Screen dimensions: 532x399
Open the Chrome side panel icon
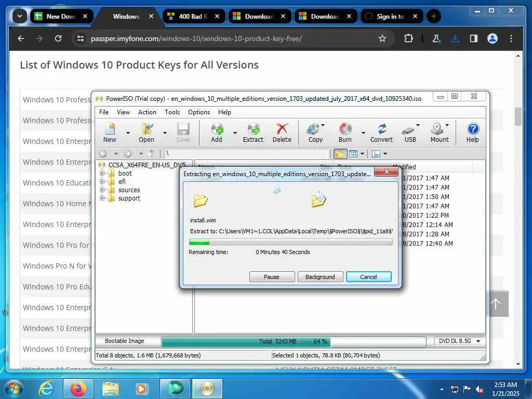click(474, 38)
